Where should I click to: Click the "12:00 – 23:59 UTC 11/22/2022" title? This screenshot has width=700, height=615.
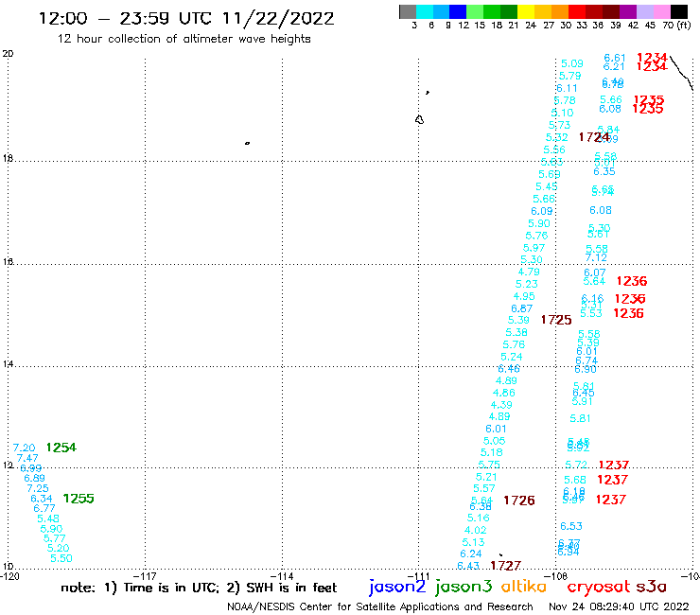coord(186,19)
